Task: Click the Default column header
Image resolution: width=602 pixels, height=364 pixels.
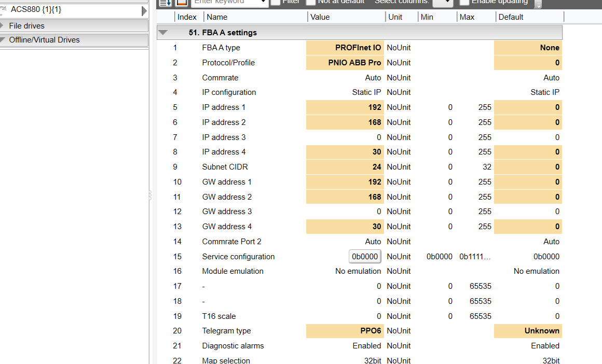Action: click(511, 17)
